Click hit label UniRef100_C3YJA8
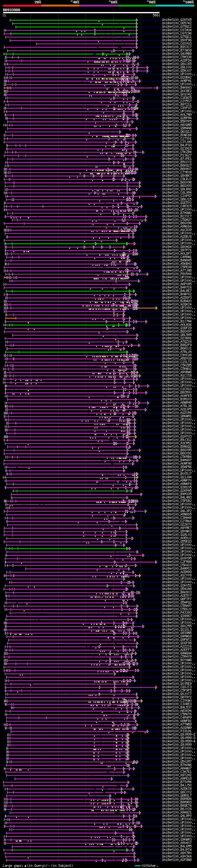 177,142
